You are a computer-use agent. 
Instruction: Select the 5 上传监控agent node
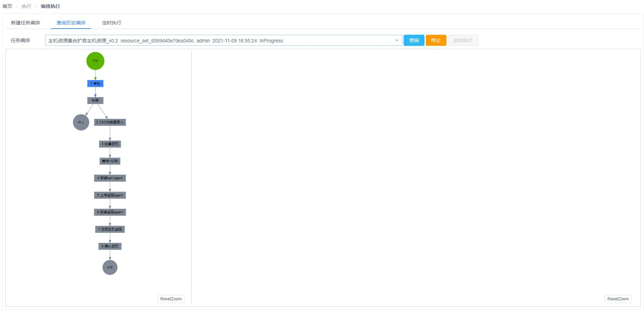110,195
